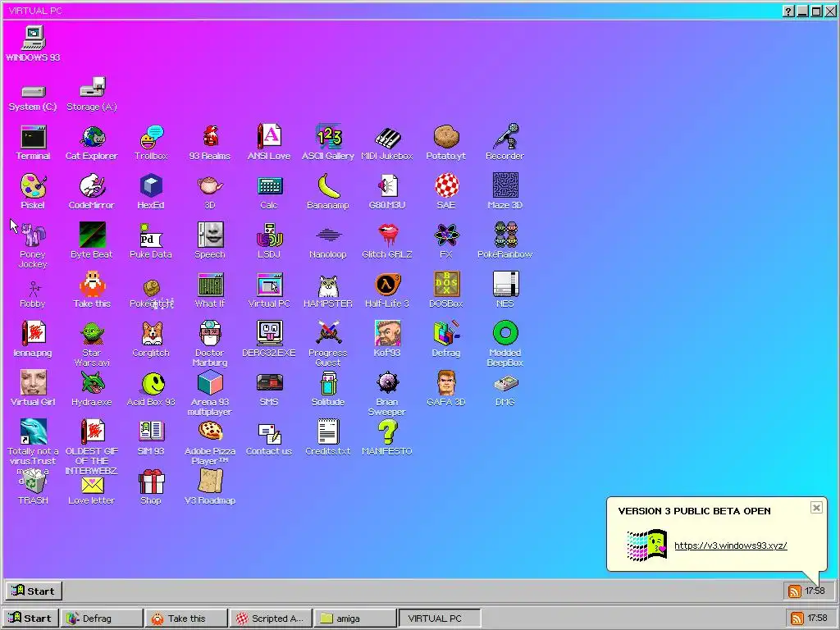Open the Terminal desktop icon

coord(33,143)
